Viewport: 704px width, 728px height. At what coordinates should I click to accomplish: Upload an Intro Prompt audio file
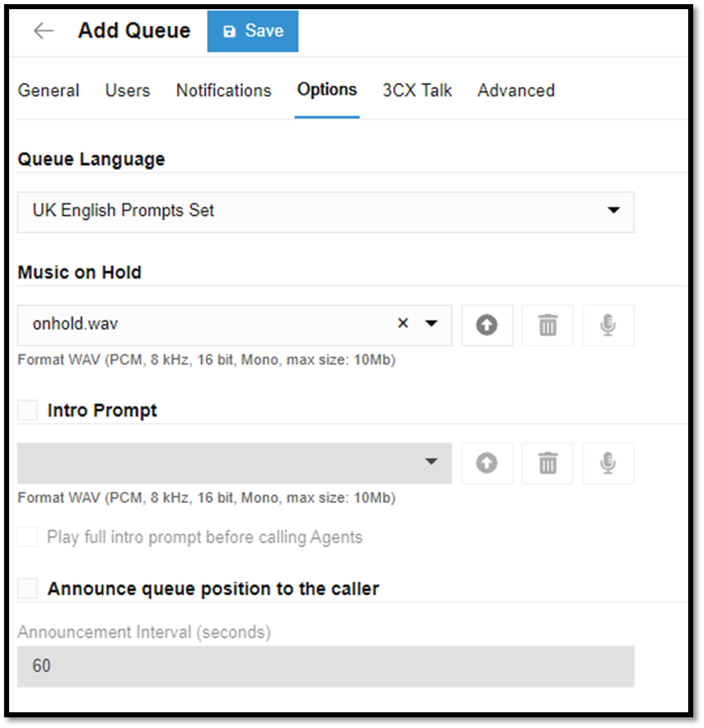click(x=487, y=463)
